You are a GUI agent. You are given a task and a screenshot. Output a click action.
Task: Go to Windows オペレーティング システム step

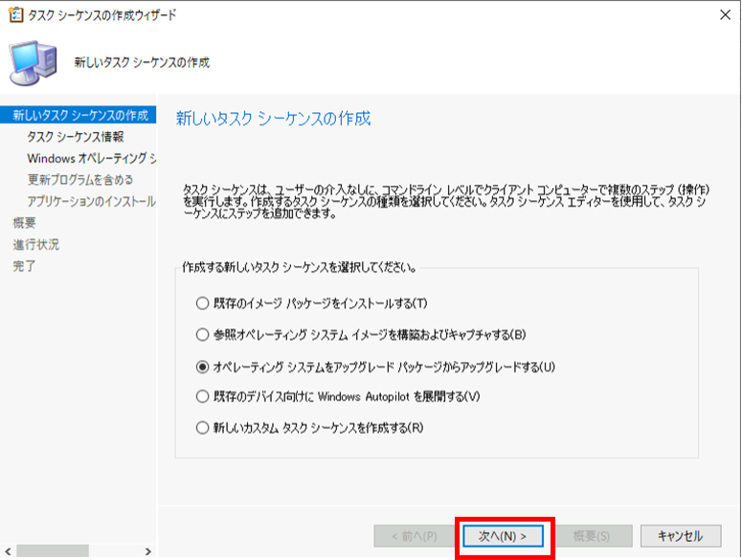(91, 158)
